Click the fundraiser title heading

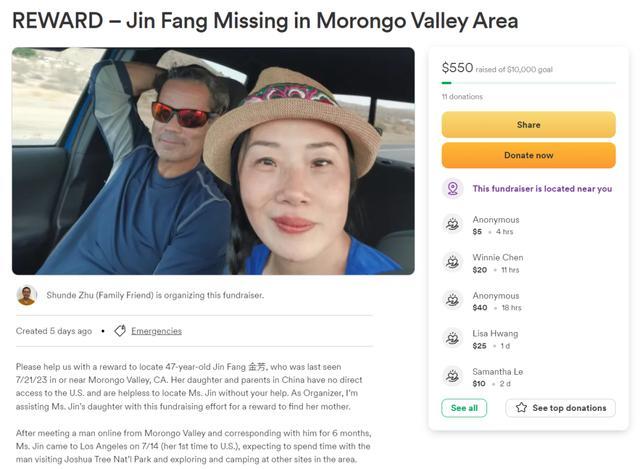265,21
